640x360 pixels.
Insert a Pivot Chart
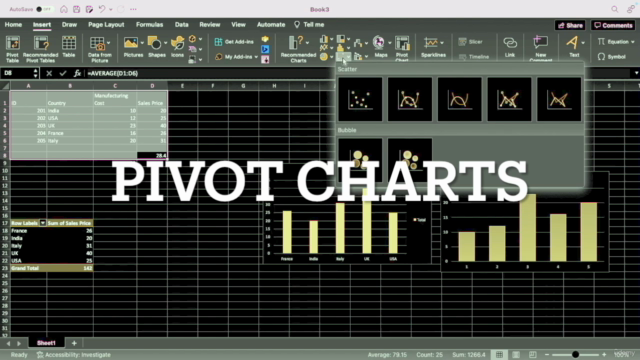(402, 49)
